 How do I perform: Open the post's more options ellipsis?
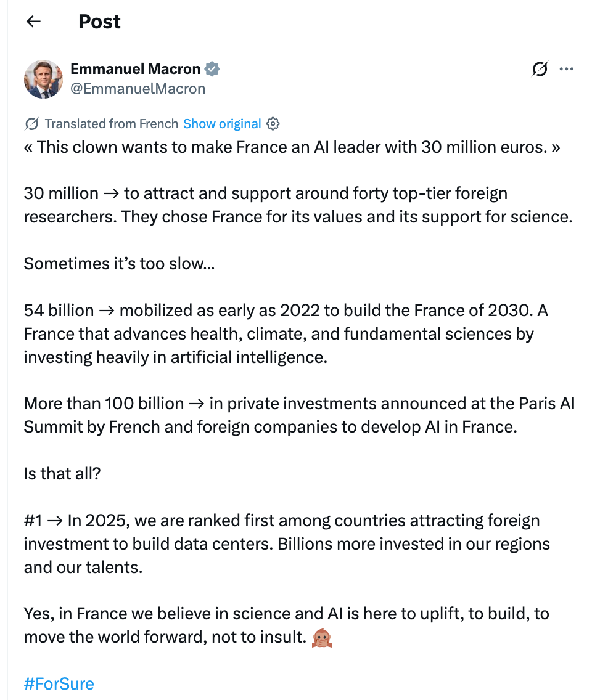(566, 69)
